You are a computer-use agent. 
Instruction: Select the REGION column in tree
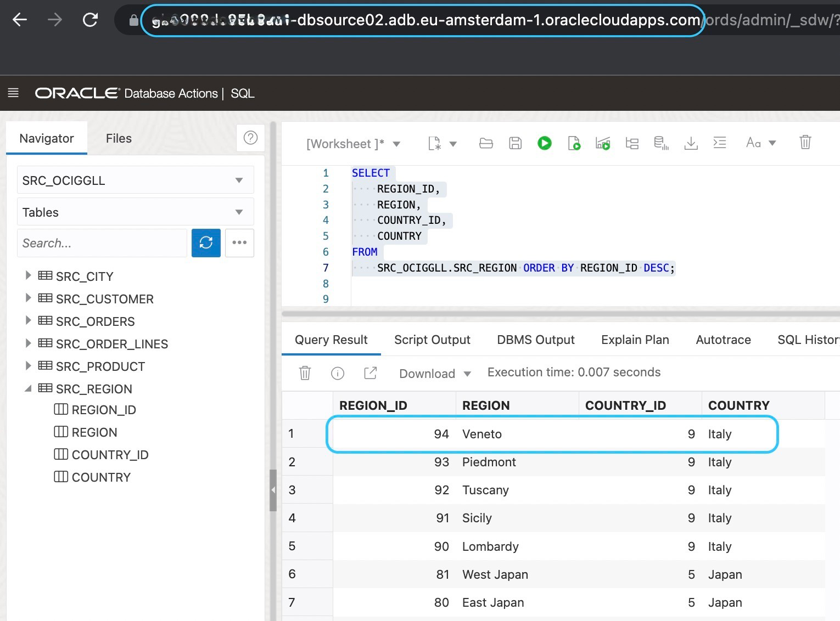(x=94, y=432)
